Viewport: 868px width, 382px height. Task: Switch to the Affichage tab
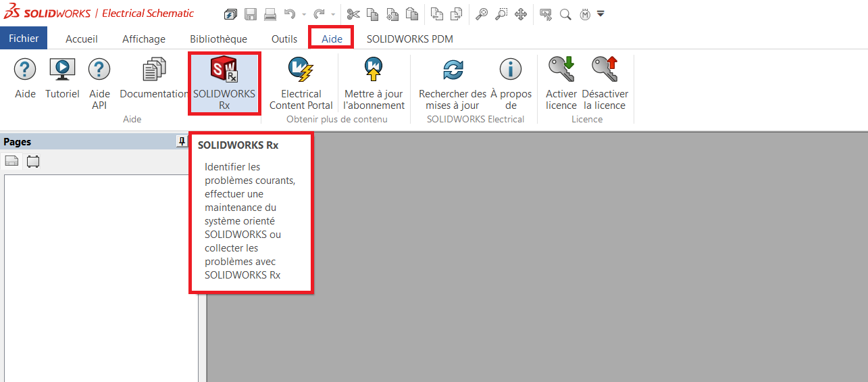(x=144, y=39)
